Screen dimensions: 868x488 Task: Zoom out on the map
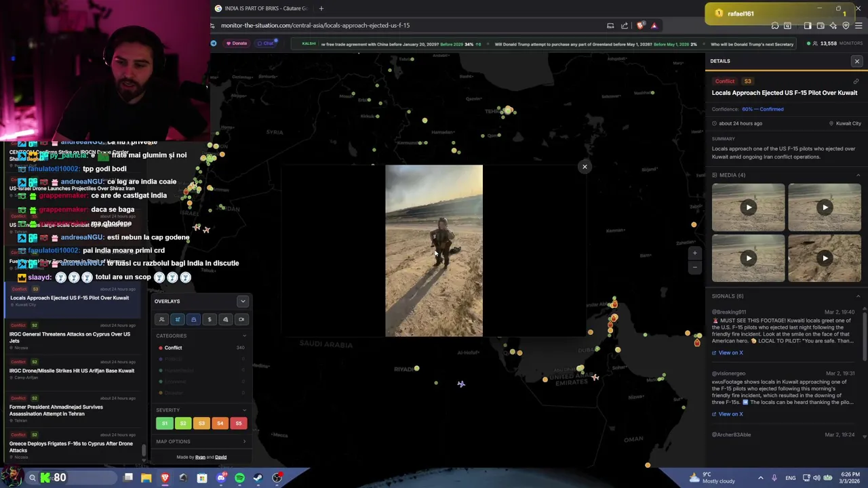(694, 267)
